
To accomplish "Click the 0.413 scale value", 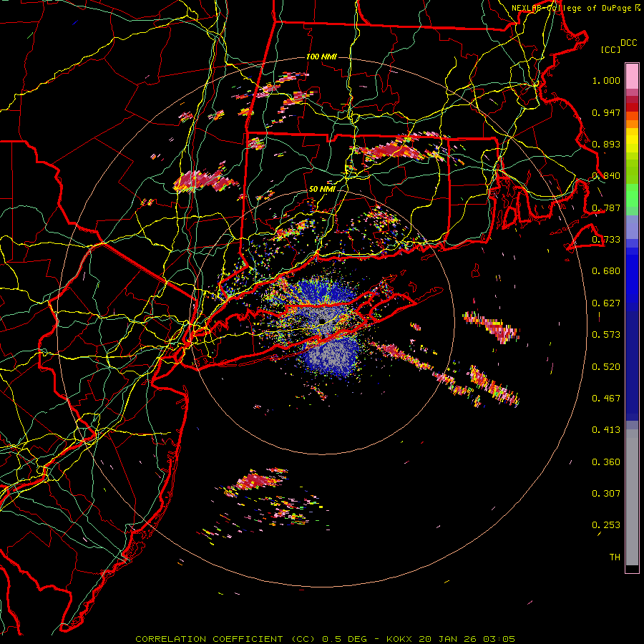I will pos(606,430).
